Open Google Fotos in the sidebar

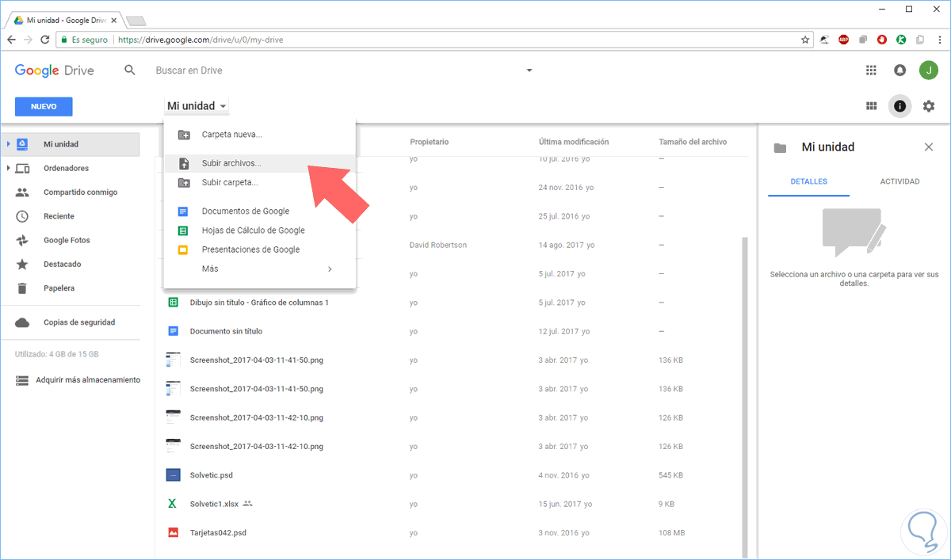67,240
